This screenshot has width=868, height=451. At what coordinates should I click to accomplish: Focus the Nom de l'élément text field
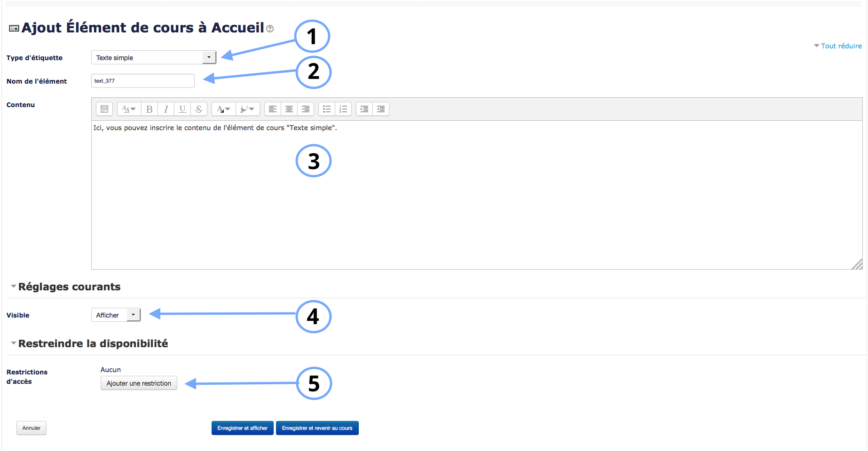(142, 81)
